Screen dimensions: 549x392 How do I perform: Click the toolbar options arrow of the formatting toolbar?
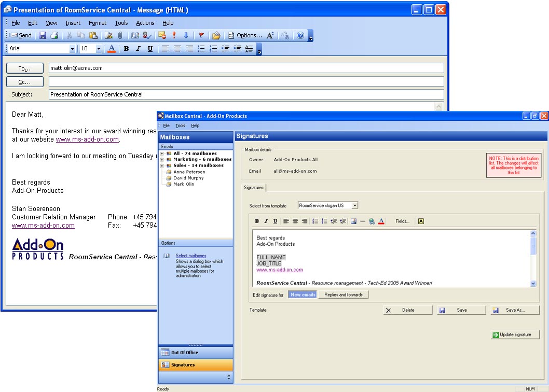(259, 49)
